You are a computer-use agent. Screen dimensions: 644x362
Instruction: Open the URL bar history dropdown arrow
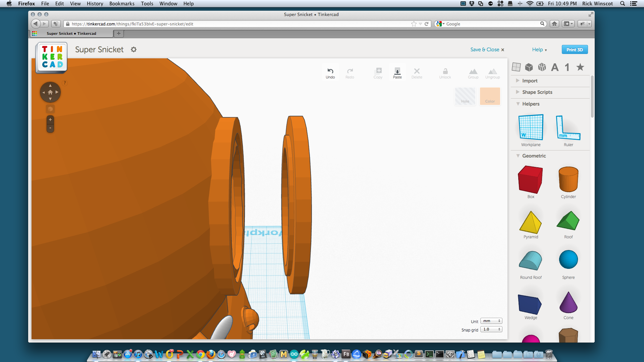coord(420,24)
